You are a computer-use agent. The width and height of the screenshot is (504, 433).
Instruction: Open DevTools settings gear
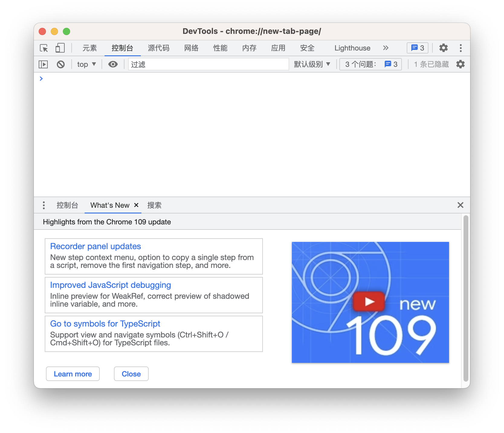[443, 48]
